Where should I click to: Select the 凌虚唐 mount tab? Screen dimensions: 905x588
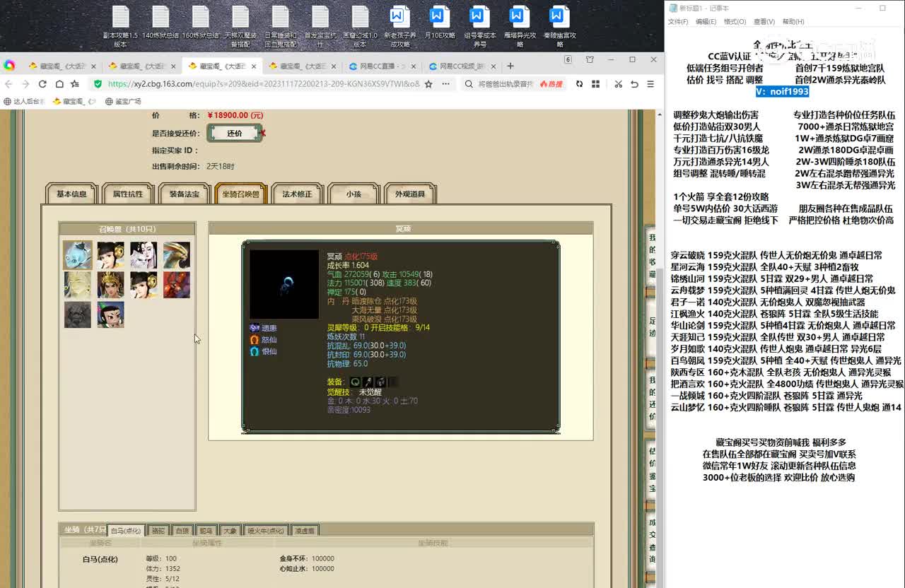click(x=305, y=531)
